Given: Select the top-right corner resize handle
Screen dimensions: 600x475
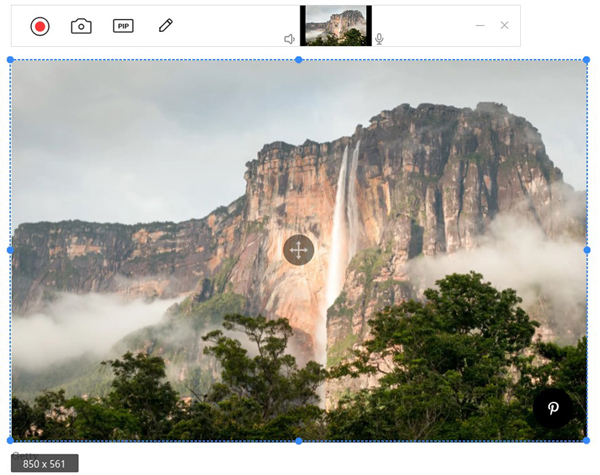Looking at the screenshot, I should (x=586, y=60).
